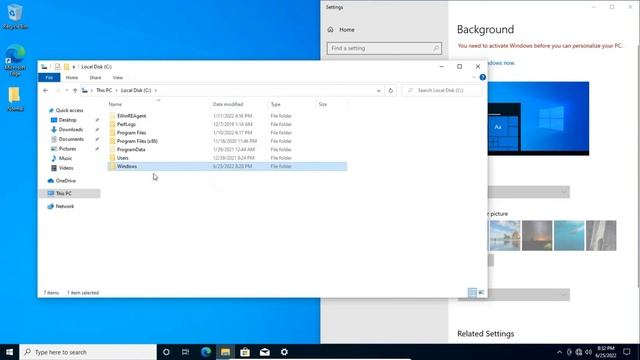Click network icon in system tray
This screenshot has height=360, width=640.
tap(579, 352)
